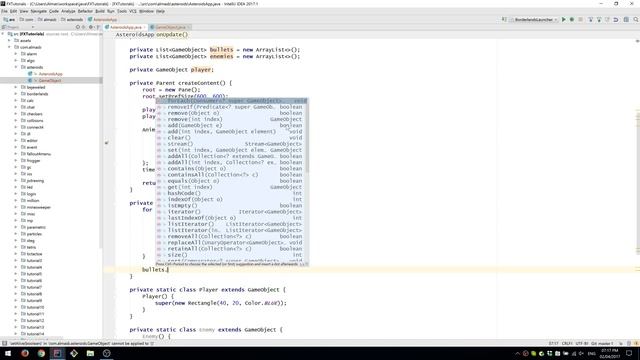Open the Tools menu
Screen dimensions: 640x360
(122, 11)
